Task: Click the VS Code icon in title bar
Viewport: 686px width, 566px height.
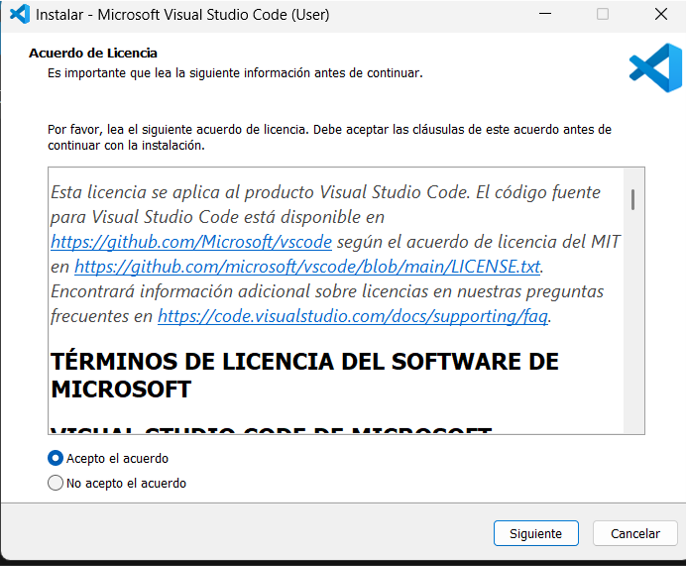Action: tap(20, 14)
